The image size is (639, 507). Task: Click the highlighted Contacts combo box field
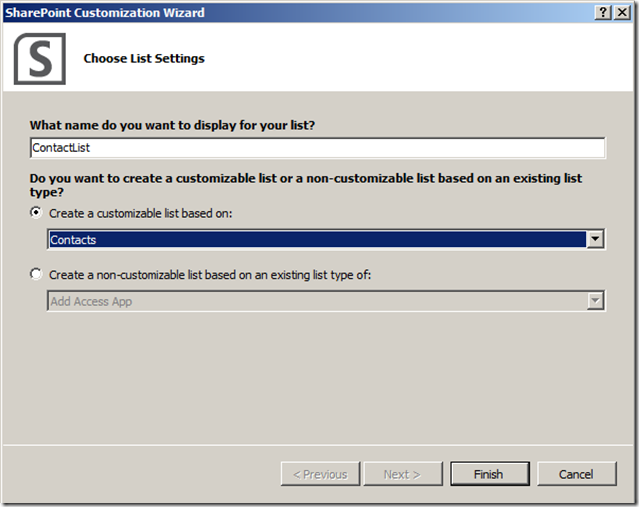[316, 240]
